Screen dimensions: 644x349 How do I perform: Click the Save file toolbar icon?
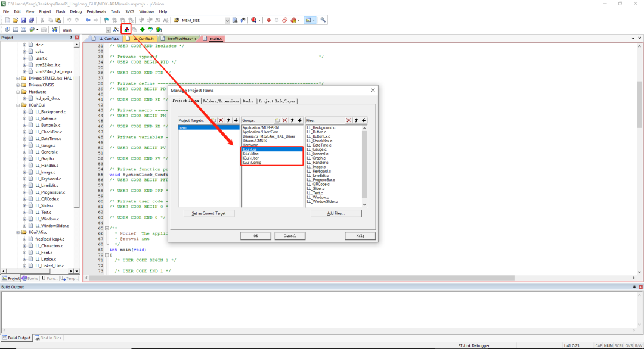point(24,20)
